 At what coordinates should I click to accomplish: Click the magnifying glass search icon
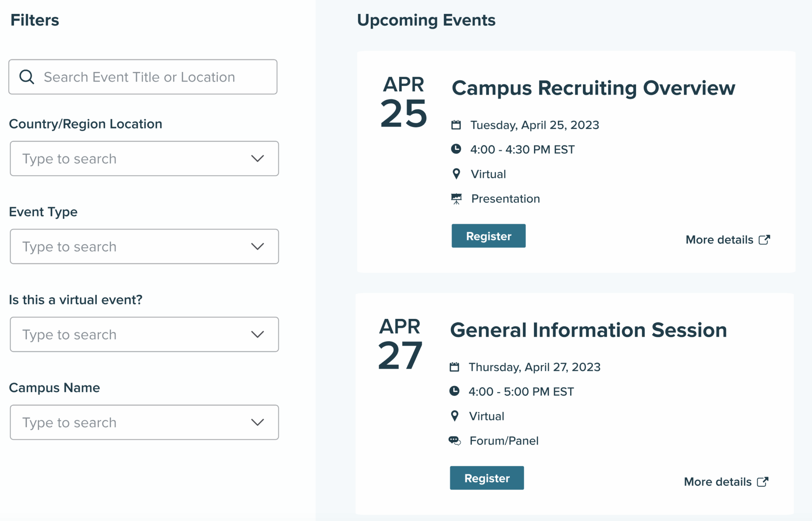[27, 76]
